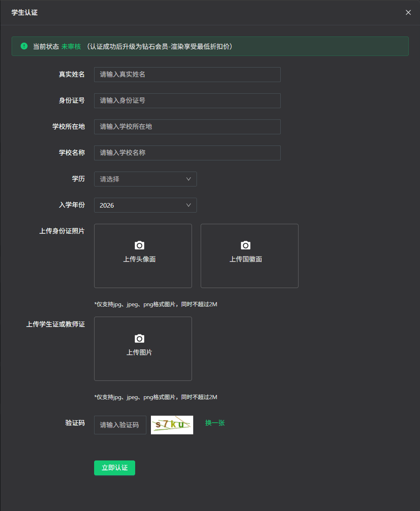This screenshot has width=420, height=511.
Task: Click the 验证码 field label
Action: (75, 423)
